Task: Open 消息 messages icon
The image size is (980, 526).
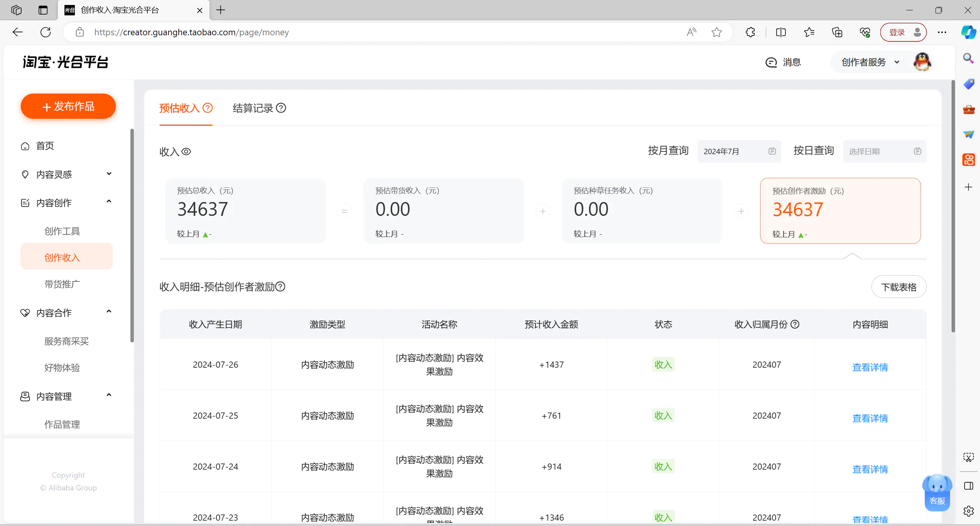Action: point(771,62)
